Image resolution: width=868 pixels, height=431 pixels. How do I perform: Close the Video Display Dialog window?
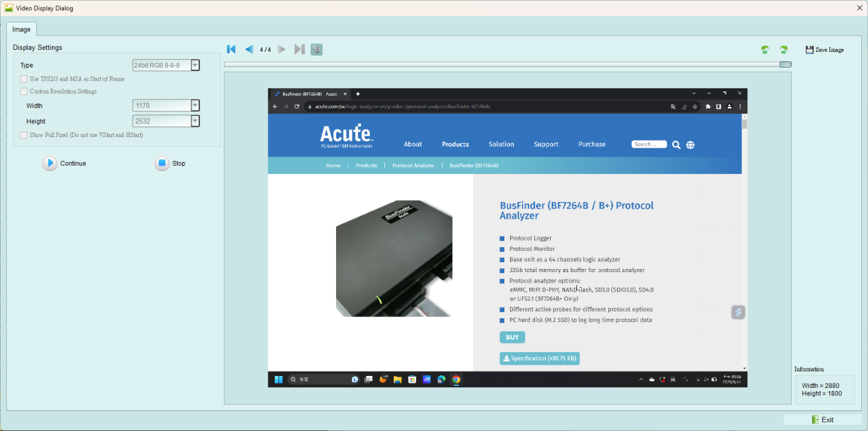[859, 8]
